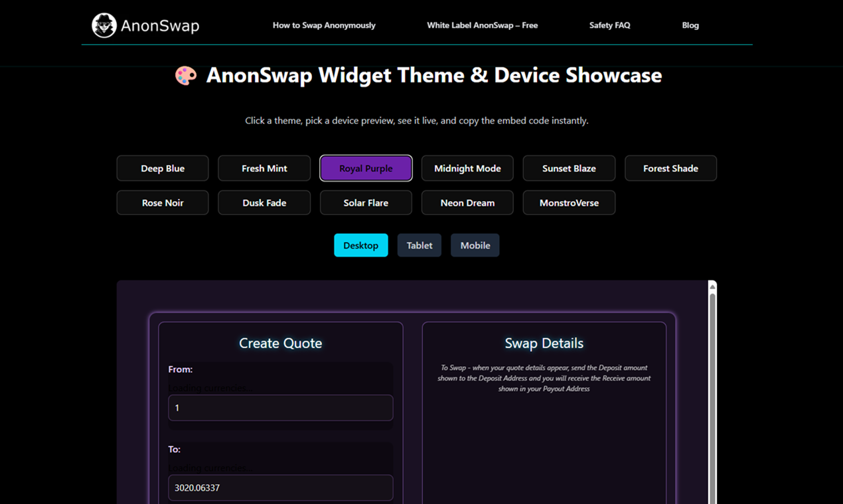Click the Swap Details heading
The height and width of the screenshot is (504, 843).
544,343
